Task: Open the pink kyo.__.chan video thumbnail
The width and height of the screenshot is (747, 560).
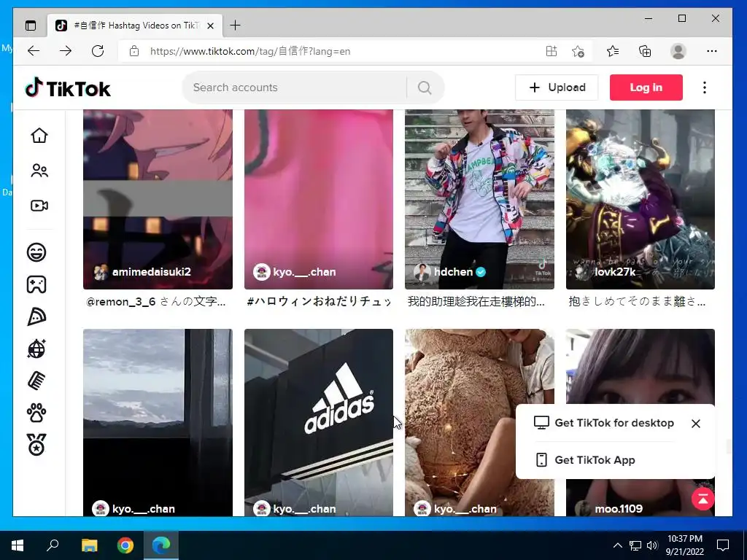Action: (x=319, y=199)
